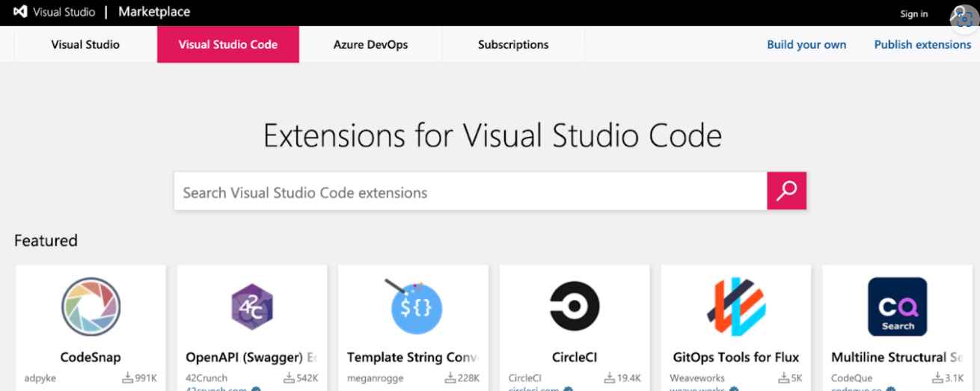Select the Visual Studio Code tab
Image resolution: width=980 pixels, height=391 pixels.
tap(228, 44)
